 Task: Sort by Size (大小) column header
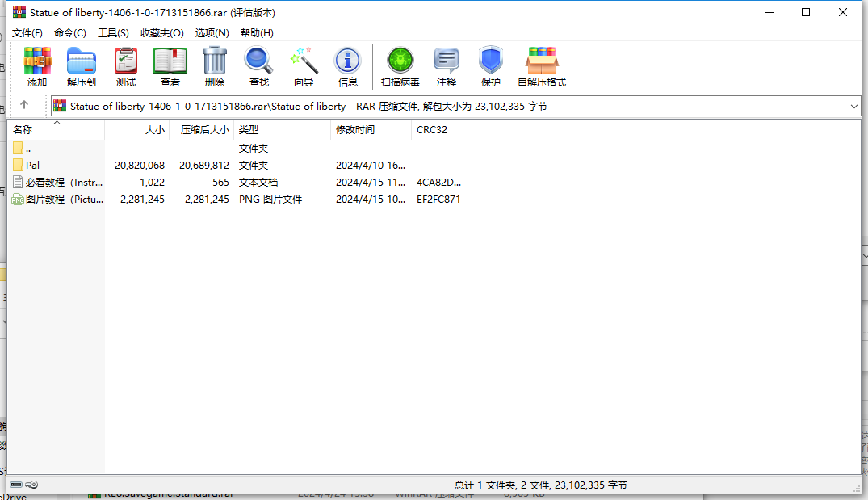coord(136,129)
